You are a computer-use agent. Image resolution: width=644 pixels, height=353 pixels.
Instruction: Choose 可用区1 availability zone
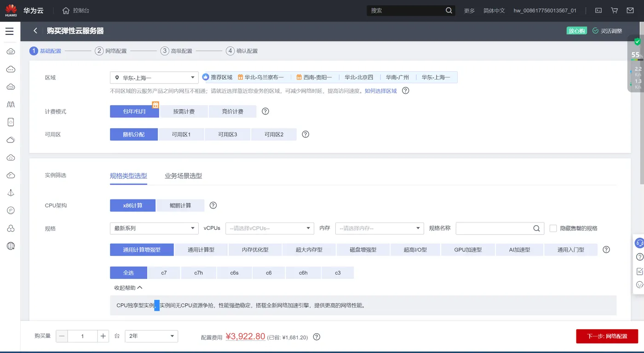click(181, 134)
